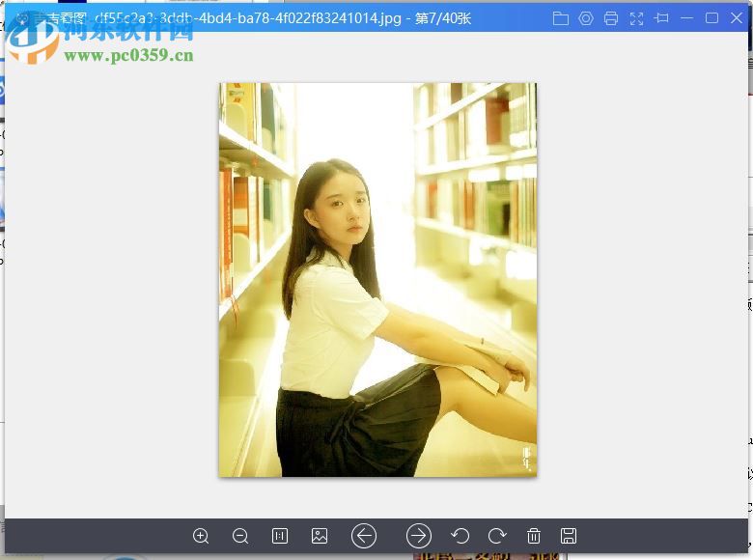
Task: Rotate image counterclockwise
Action: 460,536
